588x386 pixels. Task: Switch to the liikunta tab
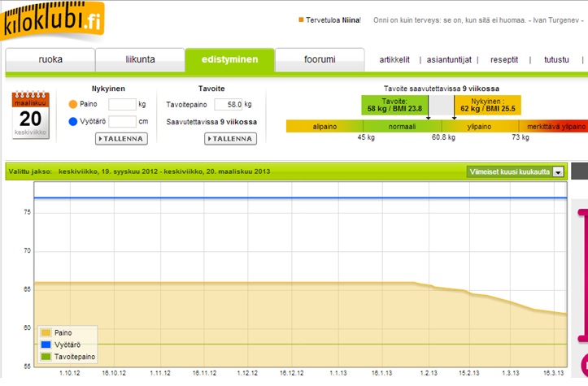140,60
